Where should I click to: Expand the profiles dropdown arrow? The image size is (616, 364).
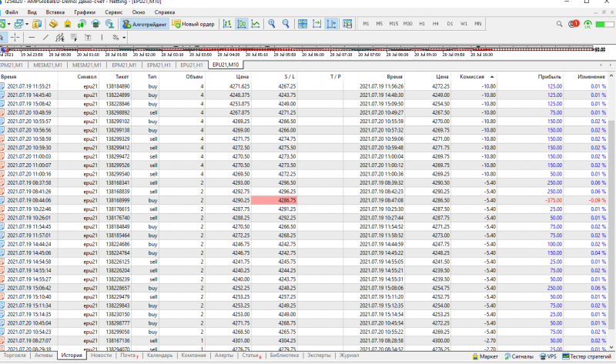click(x=26, y=24)
